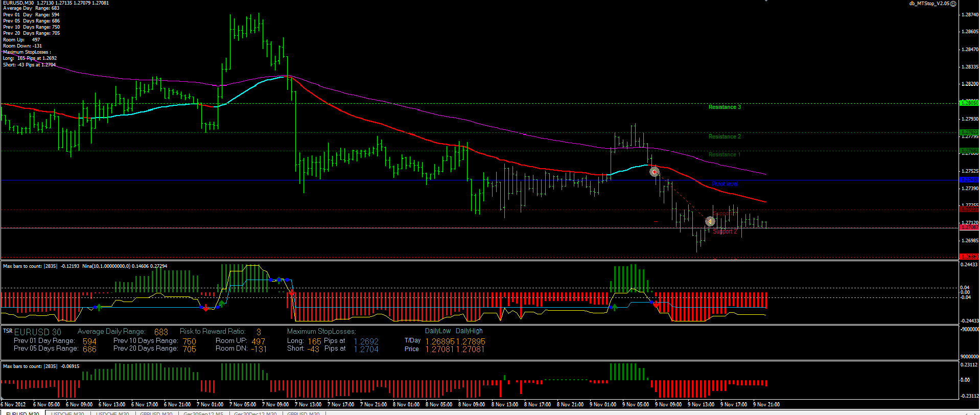Image resolution: width=980 pixels, height=415 pixels.
Task: Switch to the Ger30Sep12 M5 chart tab
Action: click(x=203, y=413)
